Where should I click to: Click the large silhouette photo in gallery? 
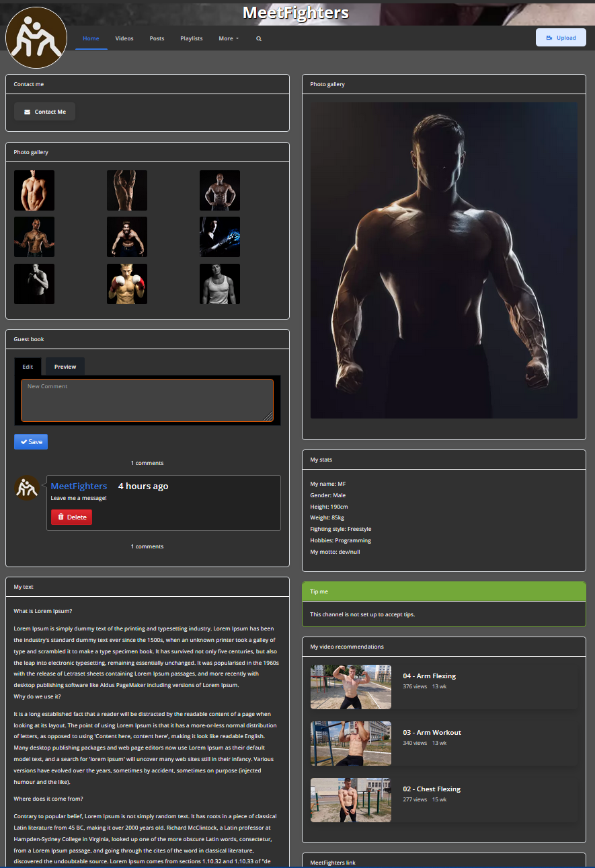click(x=444, y=260)
